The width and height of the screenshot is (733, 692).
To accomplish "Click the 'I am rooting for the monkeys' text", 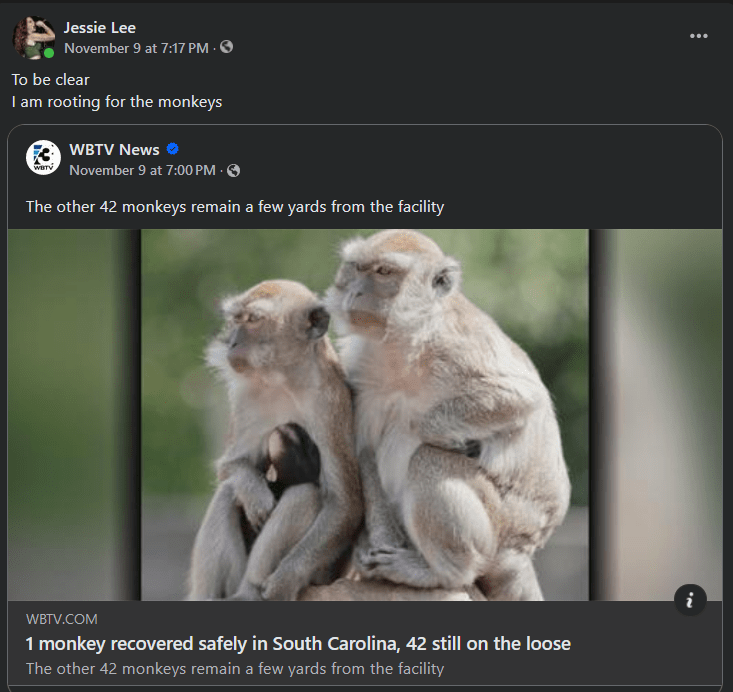I will (x=117, y=101).
